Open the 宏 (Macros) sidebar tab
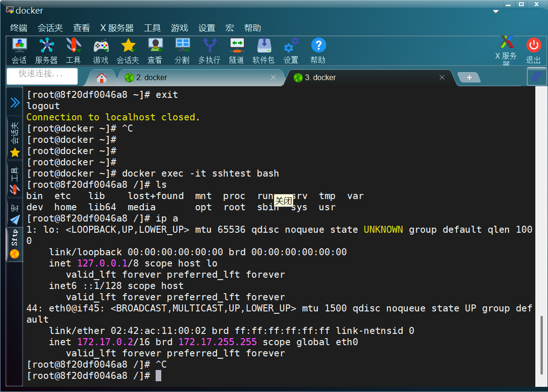This screenshot has width=548, height=392. pos(15,214)
